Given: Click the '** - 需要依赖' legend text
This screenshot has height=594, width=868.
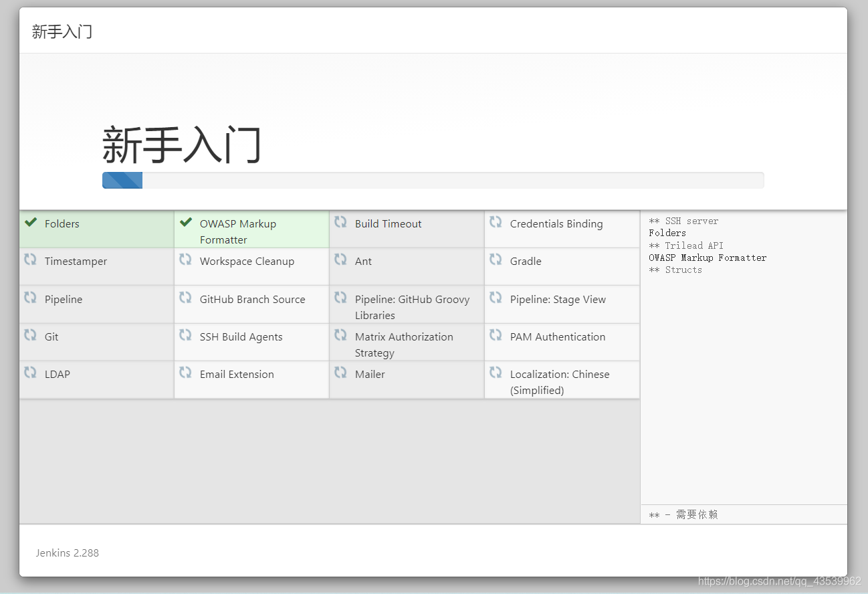Looking at the screenshot, I should 683,514.
